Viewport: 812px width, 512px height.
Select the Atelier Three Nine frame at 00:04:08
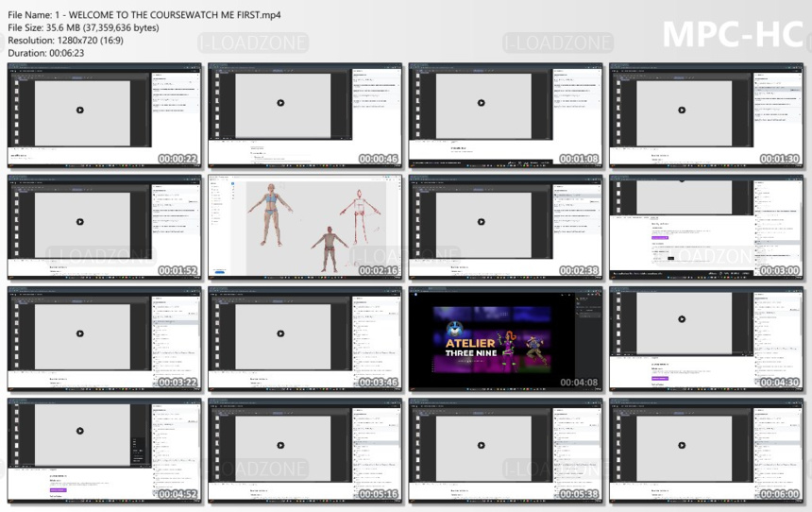(505, 339)
